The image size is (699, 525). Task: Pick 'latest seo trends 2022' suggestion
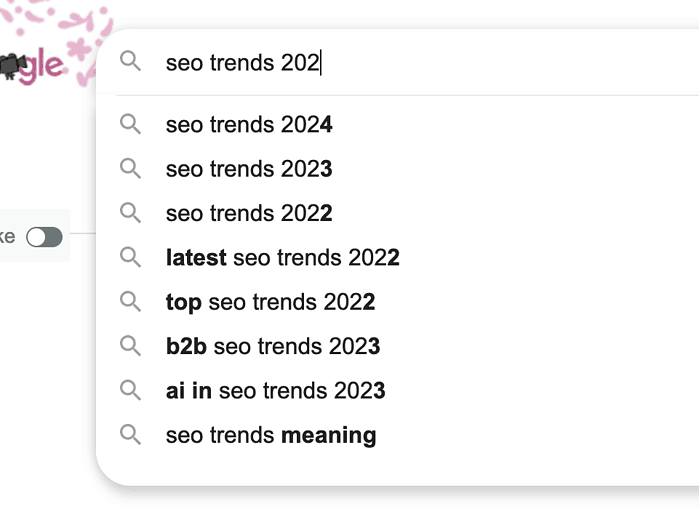(x=282, y=258)
